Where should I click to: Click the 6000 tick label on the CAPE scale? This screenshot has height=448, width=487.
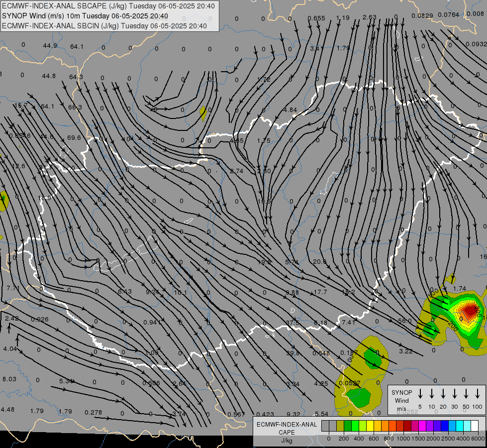[479, 439]
